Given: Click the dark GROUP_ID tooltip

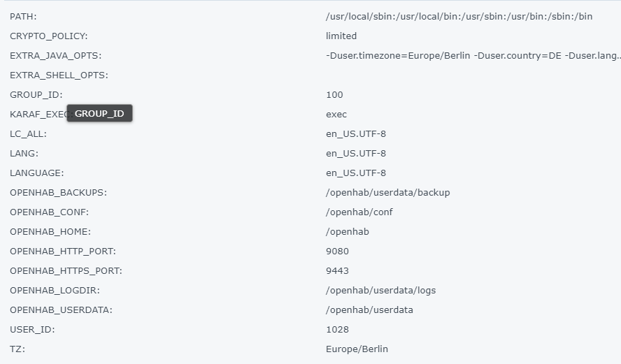Looking at the screenshot, I should coord(99,113).
